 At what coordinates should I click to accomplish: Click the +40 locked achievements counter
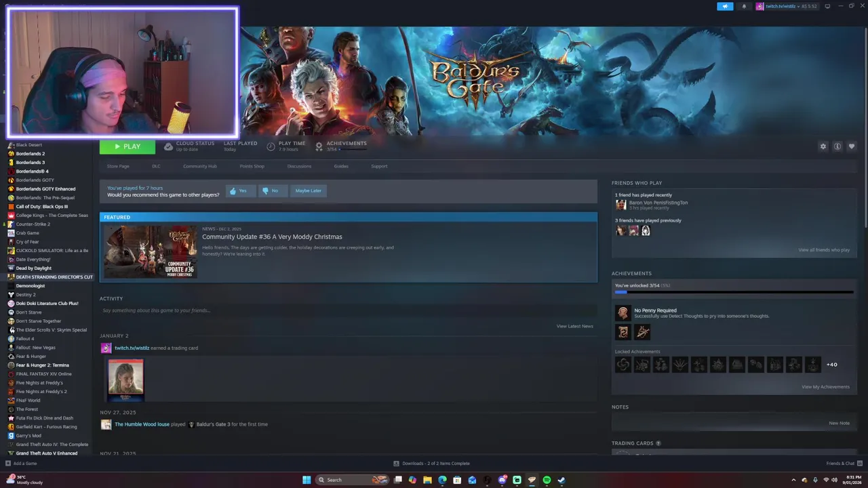831,365
